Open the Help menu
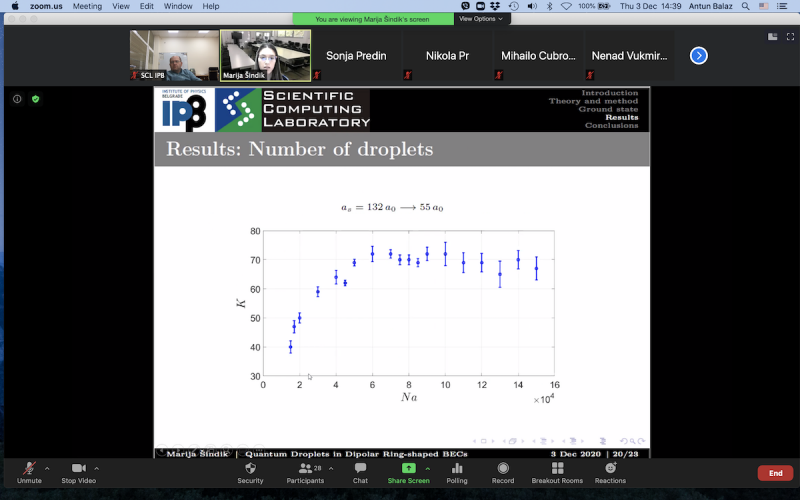 [211, 6]
